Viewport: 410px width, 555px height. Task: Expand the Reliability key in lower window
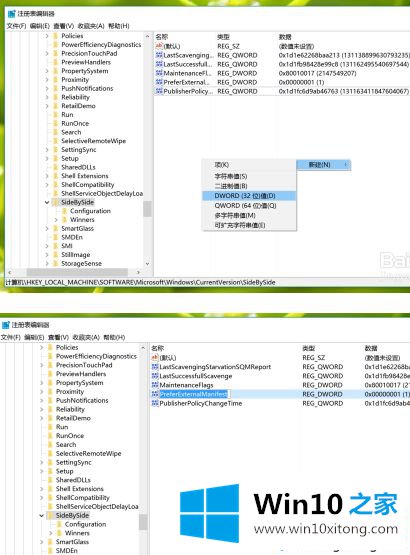coord(42,409)
